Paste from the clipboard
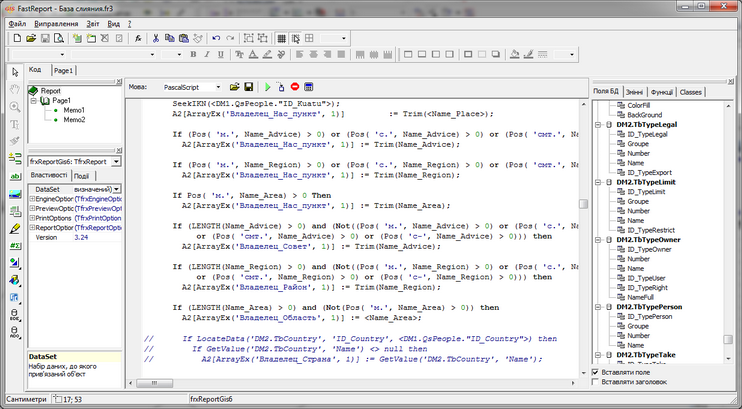 (184, 38)
